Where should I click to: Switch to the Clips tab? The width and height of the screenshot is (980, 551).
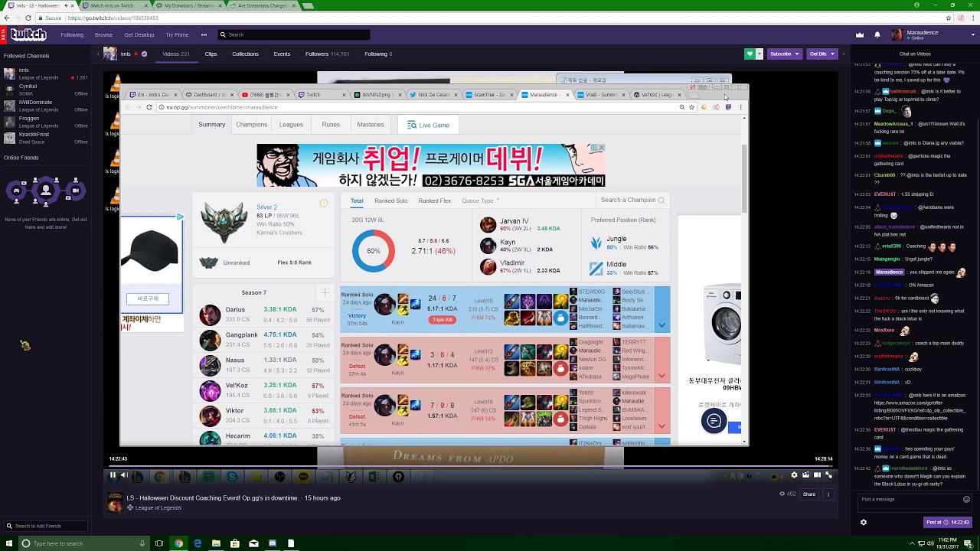tap(211, 54)
